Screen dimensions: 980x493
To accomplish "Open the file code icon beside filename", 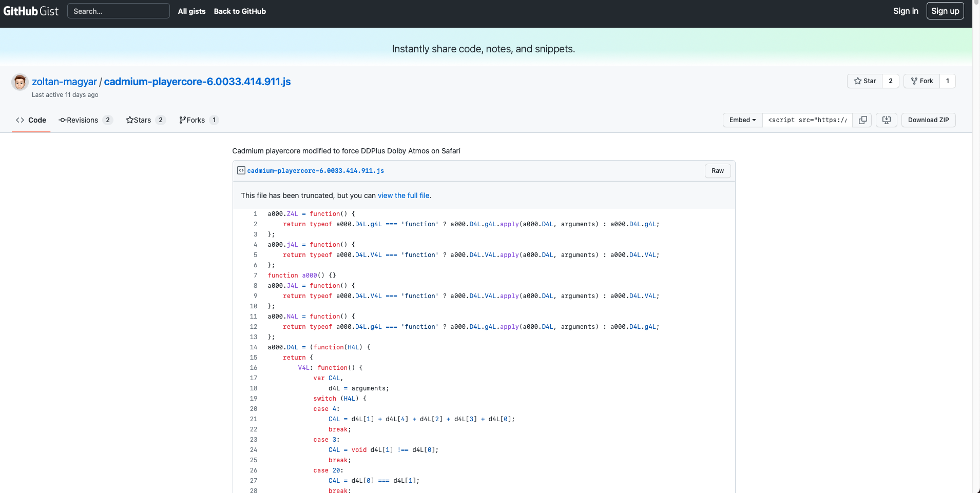I will 241,171.
